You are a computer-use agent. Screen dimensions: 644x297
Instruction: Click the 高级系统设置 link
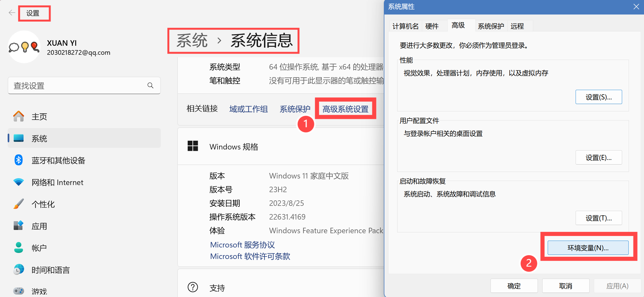click(345, 109)
